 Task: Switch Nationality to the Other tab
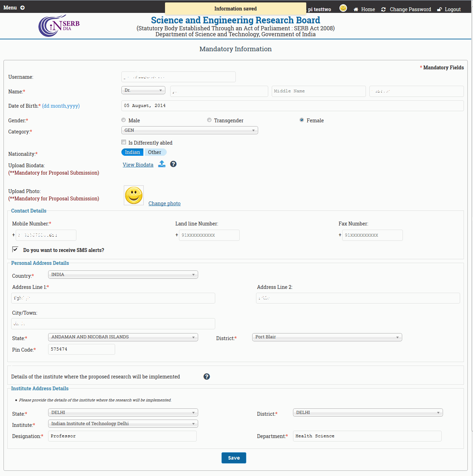155,152
